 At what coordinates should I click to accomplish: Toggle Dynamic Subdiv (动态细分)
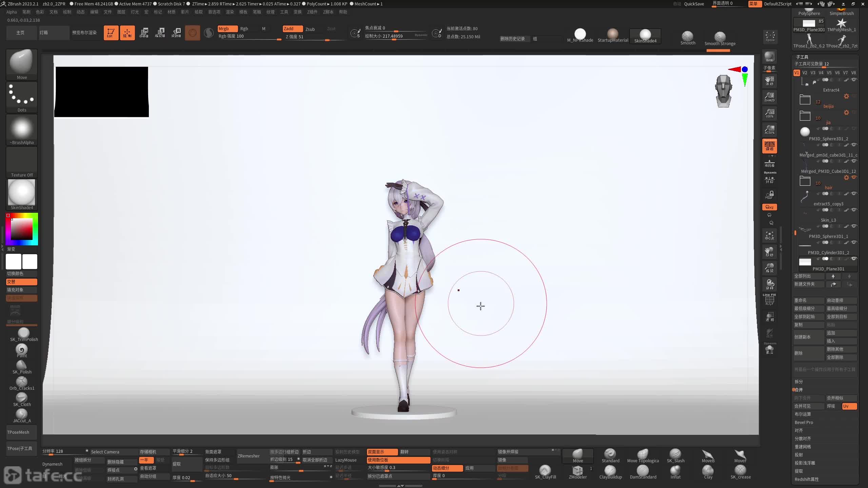coord(447,468)
